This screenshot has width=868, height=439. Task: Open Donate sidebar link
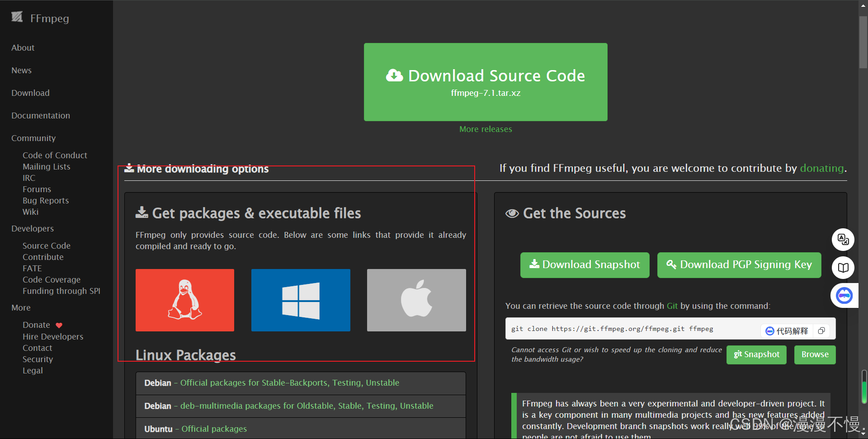(x=36, y=325)
